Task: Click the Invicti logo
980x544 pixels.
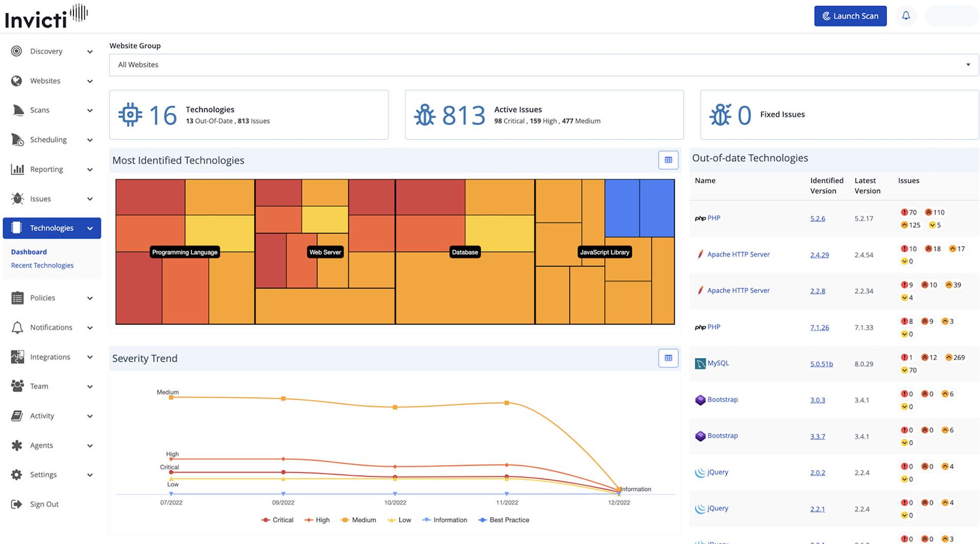Action: click(x=46, y=16)
